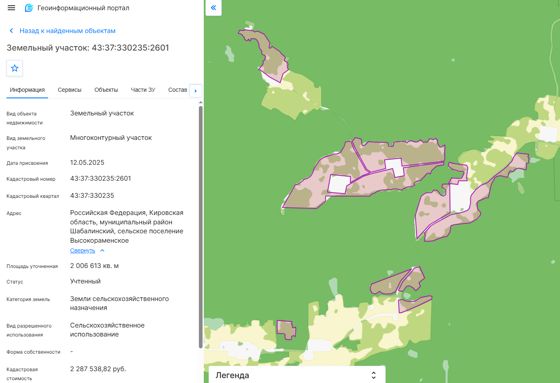560x383 pixels.
Task: Click cadastral cost 2 287 538,82 руб.
Action: (98, 369)
